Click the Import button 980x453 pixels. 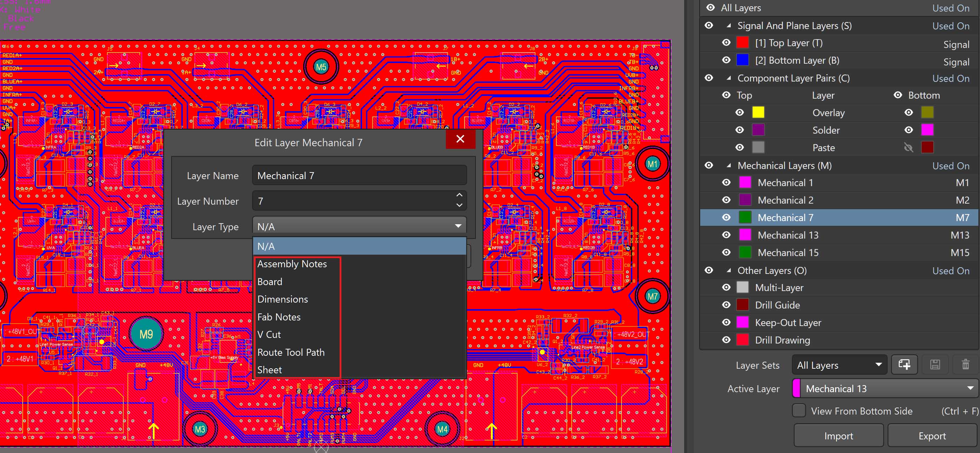click(838, 436)
